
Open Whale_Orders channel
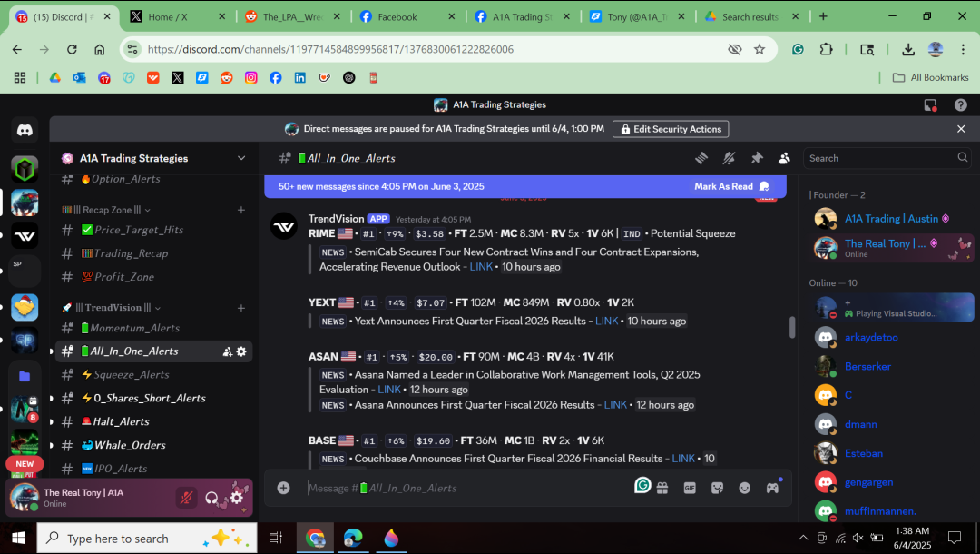pyautogui.click(x=153, y=445)
